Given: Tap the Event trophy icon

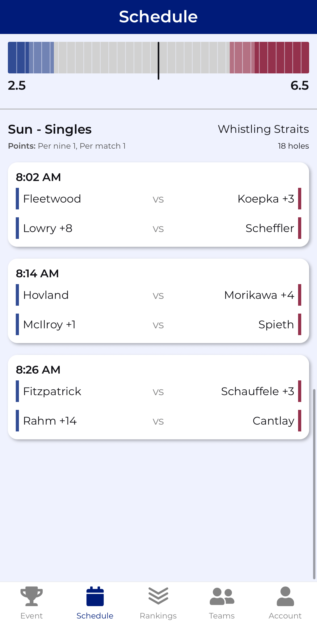Looking at the screenshot, I should pos(32,596).
